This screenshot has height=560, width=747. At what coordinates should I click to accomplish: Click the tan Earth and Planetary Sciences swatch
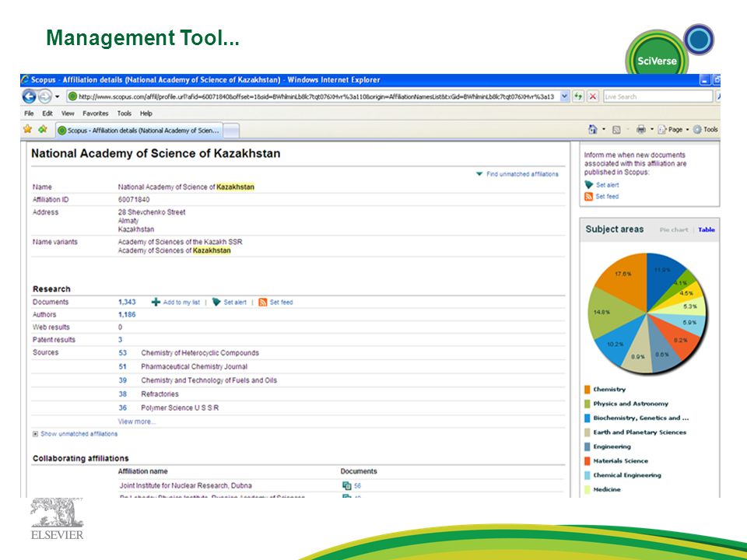tap(587, 432)
